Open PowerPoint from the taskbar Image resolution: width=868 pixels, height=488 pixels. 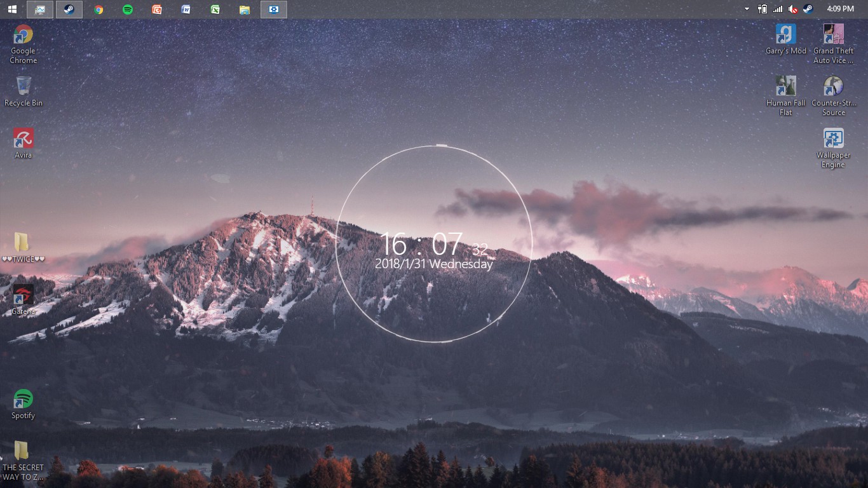pyautogui.click(x=157, y=9)
